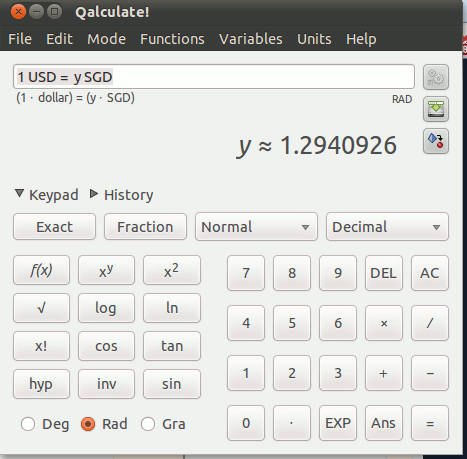Screen dimensions: 467x459
Task: Click the decimal point key
Action: [x=292, y=423]
